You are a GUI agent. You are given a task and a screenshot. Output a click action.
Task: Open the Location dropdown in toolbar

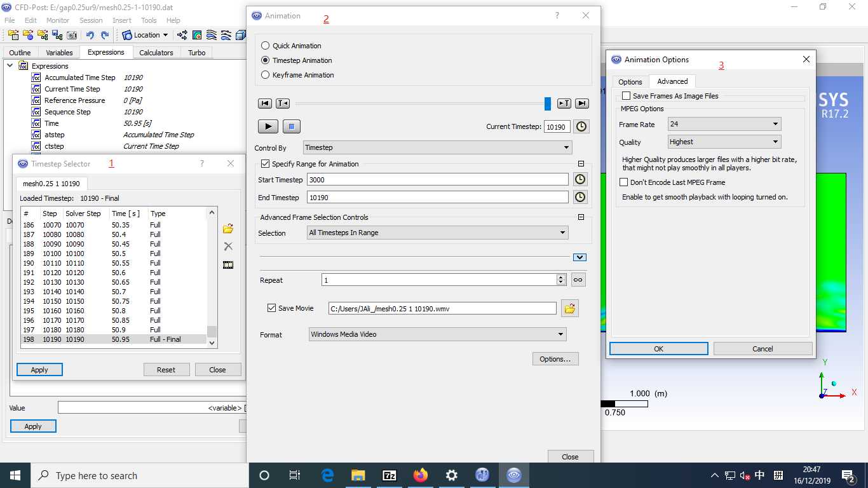[x=146, y=35]
